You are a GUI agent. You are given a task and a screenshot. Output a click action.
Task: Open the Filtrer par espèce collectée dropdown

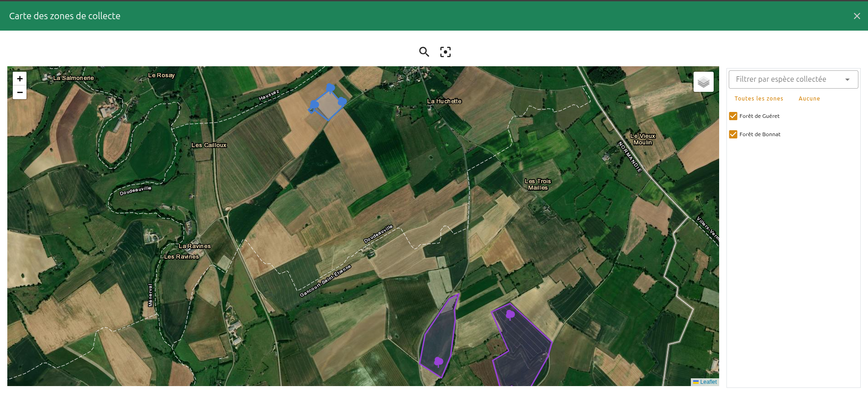[x=793, y=79]
